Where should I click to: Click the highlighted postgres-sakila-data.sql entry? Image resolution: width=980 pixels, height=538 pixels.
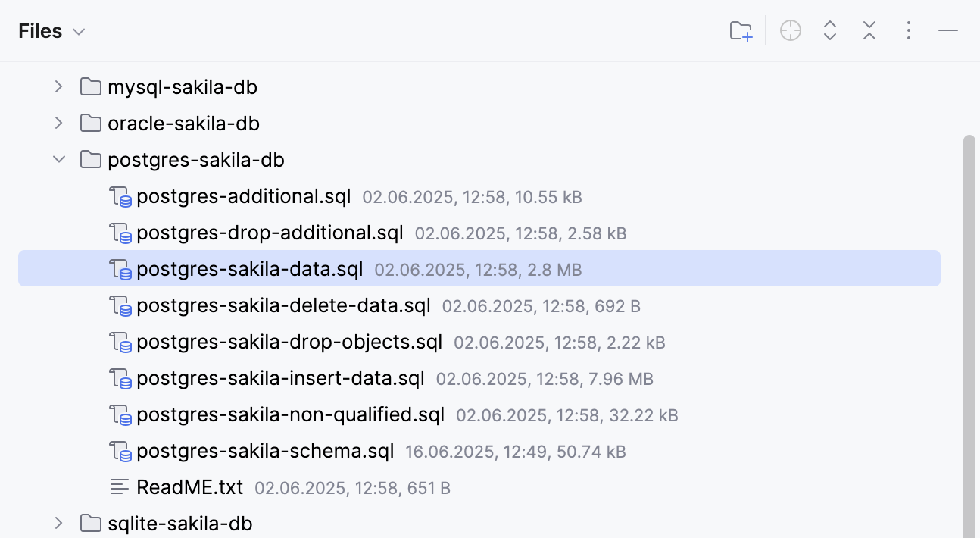[x=250, y=269]
